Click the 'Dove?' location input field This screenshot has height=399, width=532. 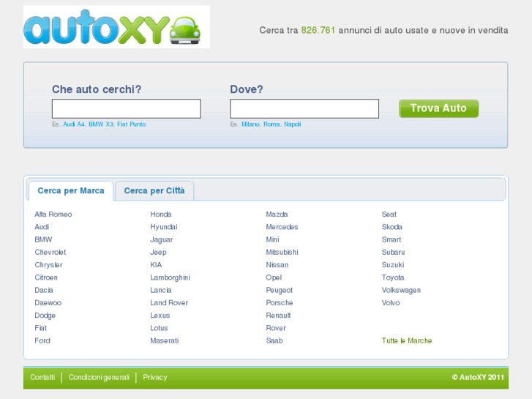[304, 108]
